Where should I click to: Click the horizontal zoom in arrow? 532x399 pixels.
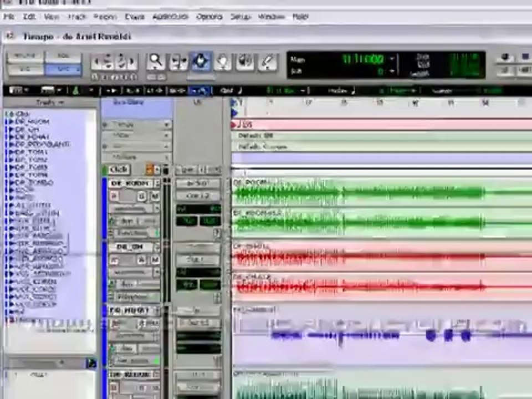pyautogui.click(x=132, y=62)
